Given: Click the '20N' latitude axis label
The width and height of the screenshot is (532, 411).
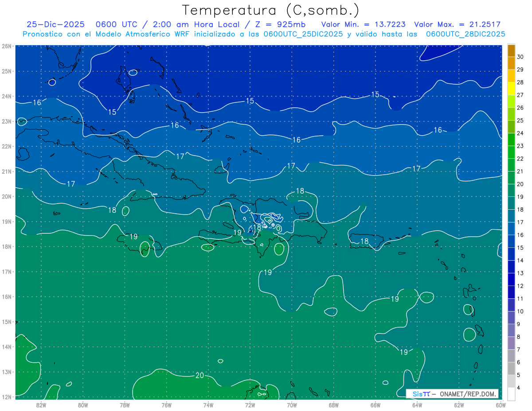Looking at the screenshot, I should 6,196.
